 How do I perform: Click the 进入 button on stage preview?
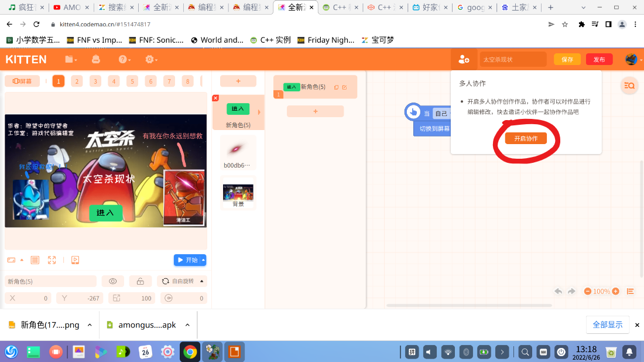(105, 213)
